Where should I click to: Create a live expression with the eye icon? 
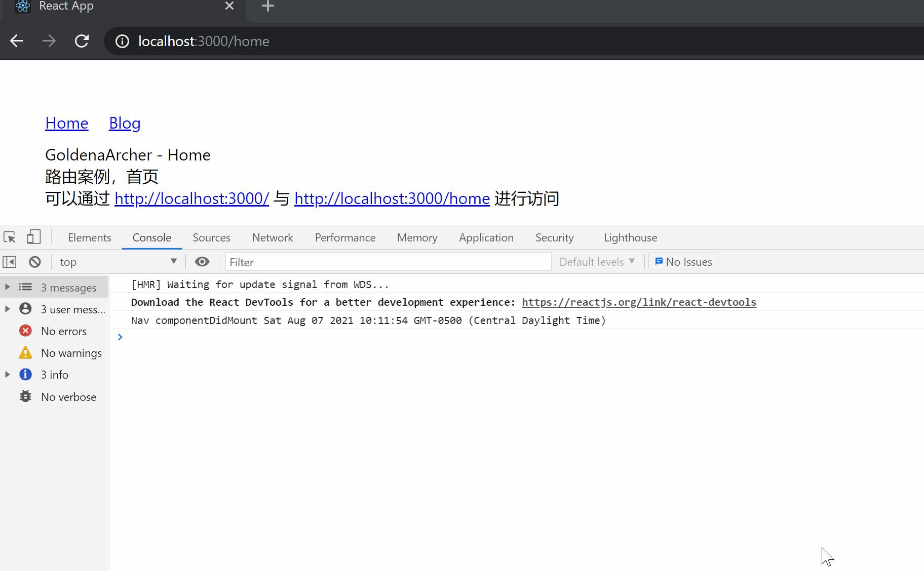point(202,261)
